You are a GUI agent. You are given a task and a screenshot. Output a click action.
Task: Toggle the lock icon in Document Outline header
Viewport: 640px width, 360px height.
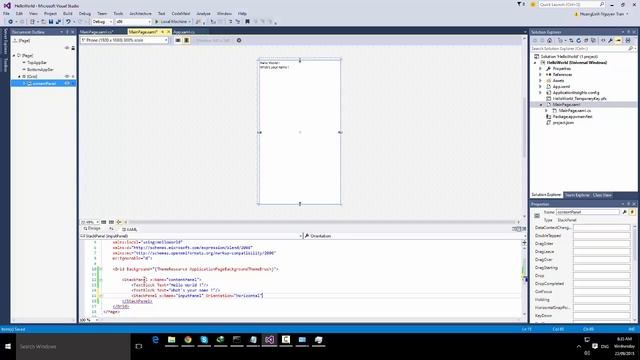73,48
